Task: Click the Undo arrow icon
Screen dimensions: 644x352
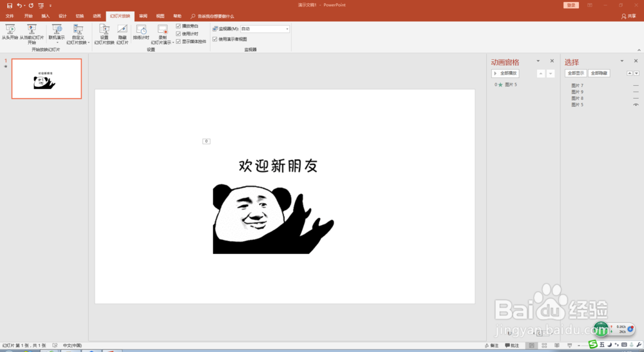Action: coord(19,5)
